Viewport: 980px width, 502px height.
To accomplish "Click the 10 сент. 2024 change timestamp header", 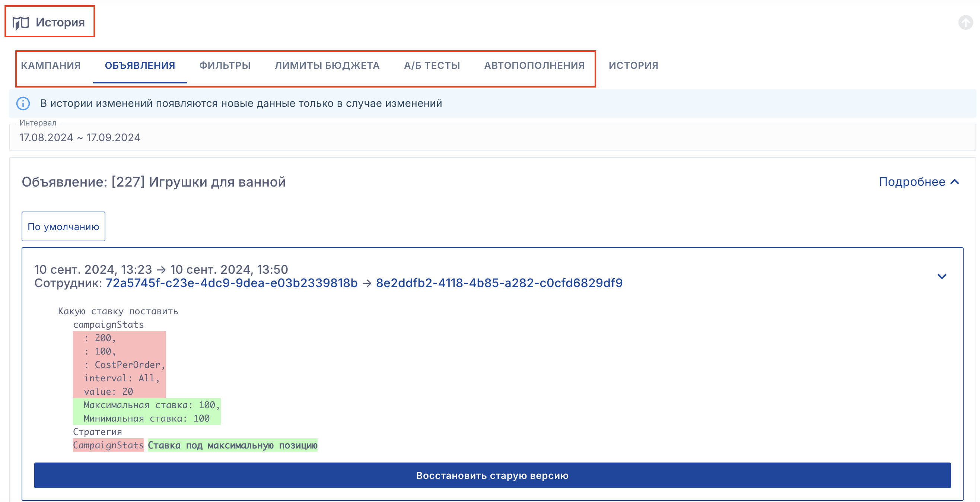I will click(x=161, y=270).
